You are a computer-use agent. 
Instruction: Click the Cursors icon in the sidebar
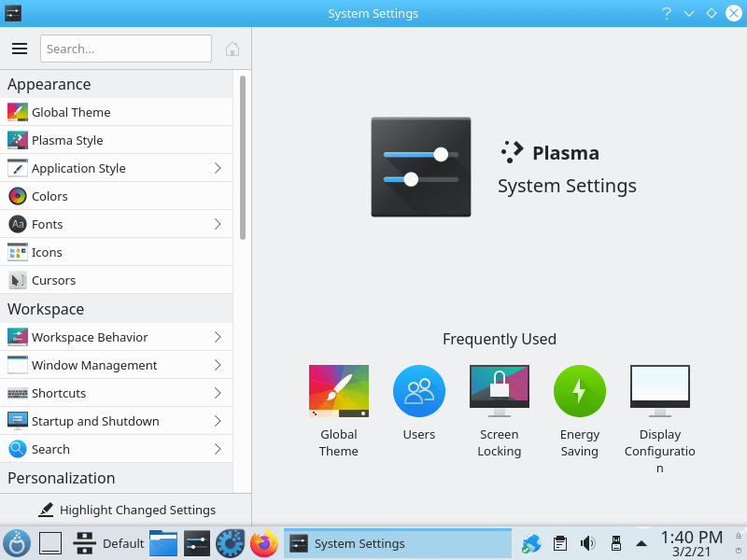[18, 281]
